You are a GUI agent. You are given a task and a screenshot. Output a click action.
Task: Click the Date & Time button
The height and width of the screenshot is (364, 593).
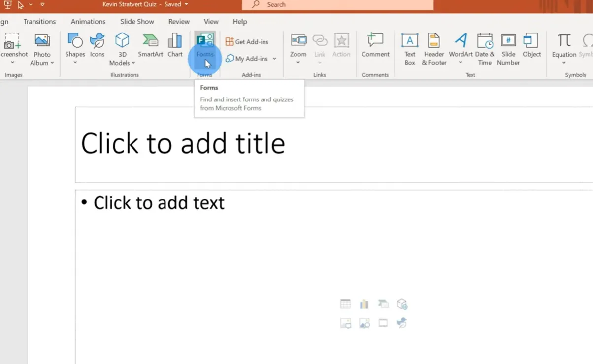click(485, 49)
